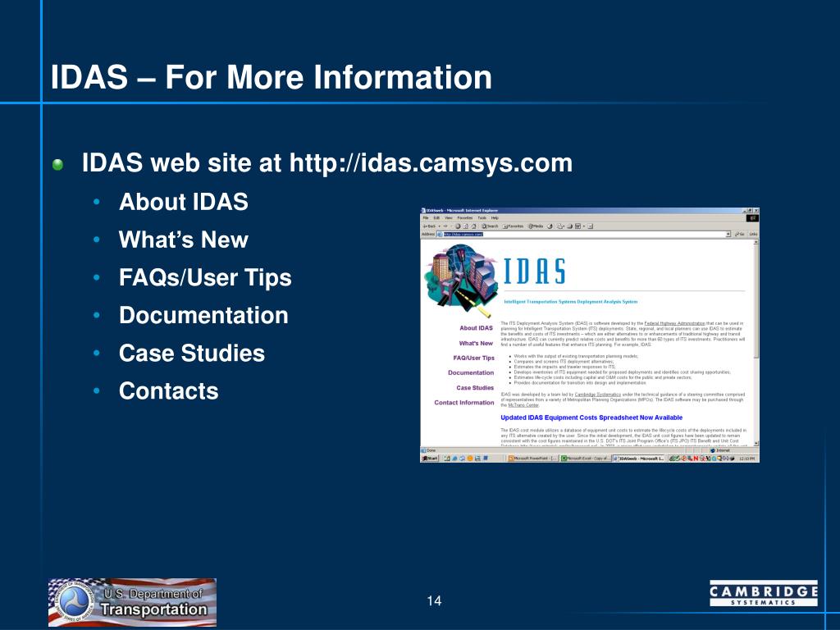Viewport: 840px width, 630px height.
Task: Open the Favorites pane from the toolbar
Action: pos(513,226)
